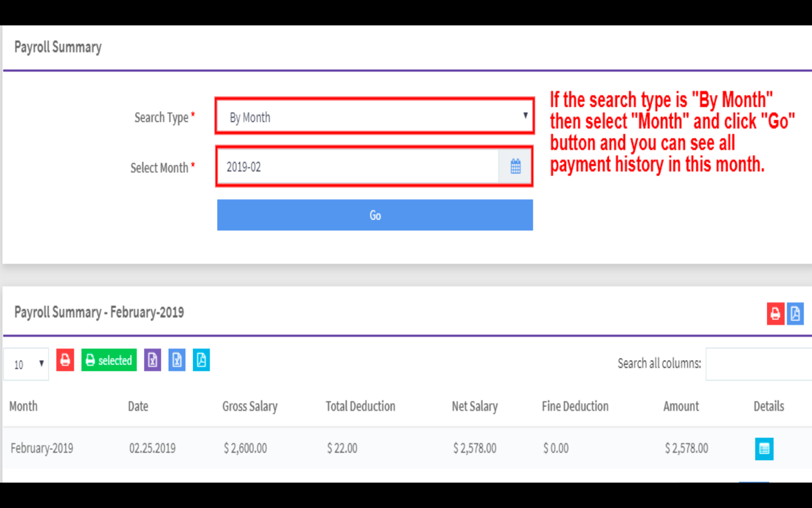Click the blue PDF icon in panel header
Screen dimensions: 812x508
795,314
